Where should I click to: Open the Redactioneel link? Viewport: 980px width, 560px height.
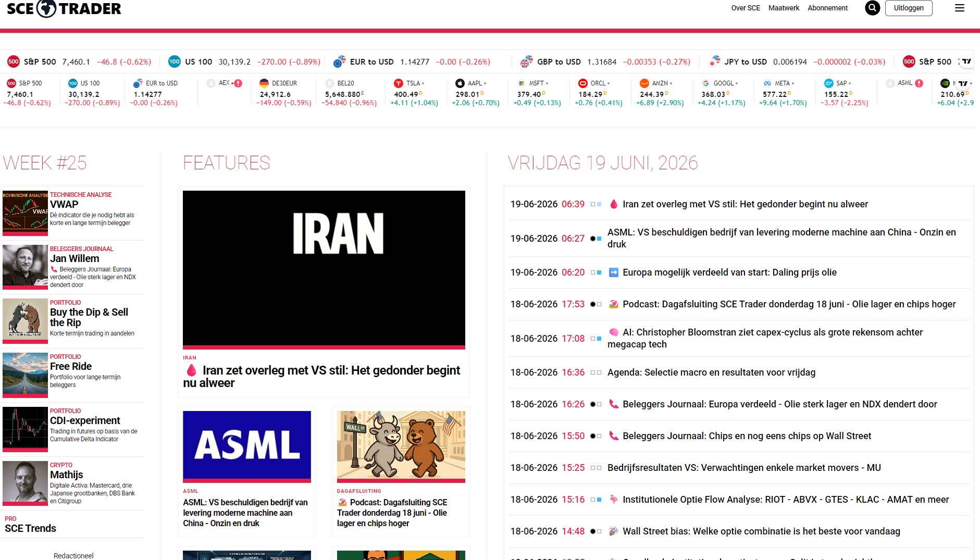[73, 556]
